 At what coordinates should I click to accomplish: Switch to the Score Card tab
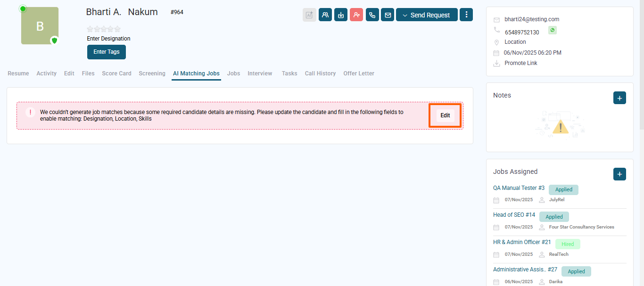(116, 74)
